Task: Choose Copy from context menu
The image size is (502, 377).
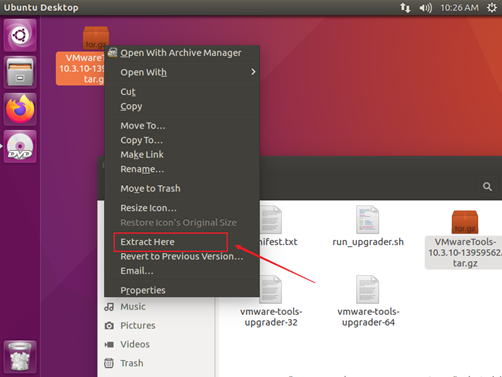Action: click(182, 106)
